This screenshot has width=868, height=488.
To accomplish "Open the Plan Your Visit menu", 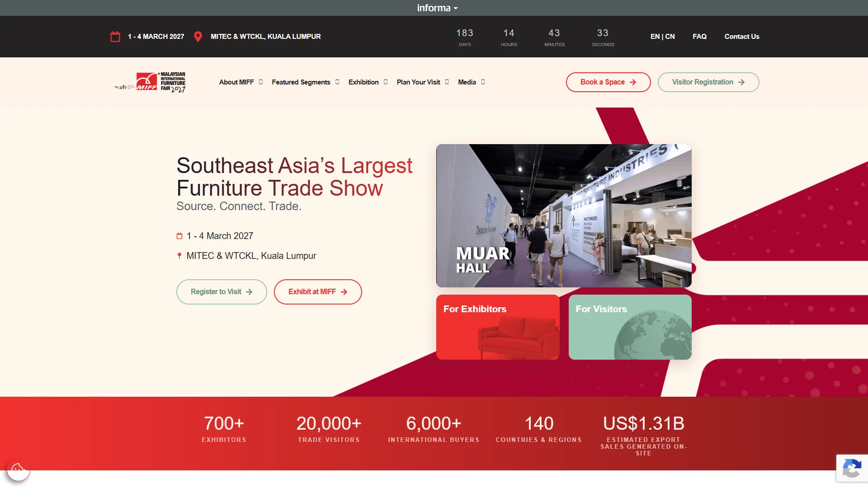I will [419, 82].
